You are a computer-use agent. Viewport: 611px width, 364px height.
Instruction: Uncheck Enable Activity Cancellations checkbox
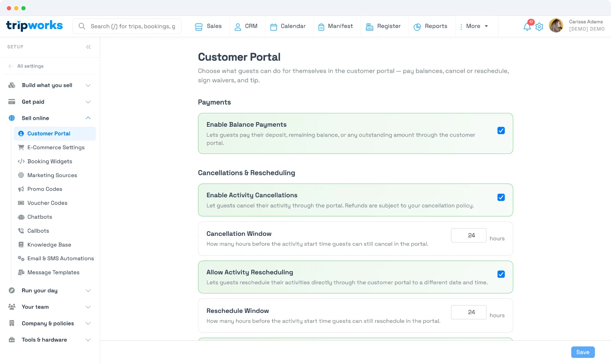click(x=501, y=197)
